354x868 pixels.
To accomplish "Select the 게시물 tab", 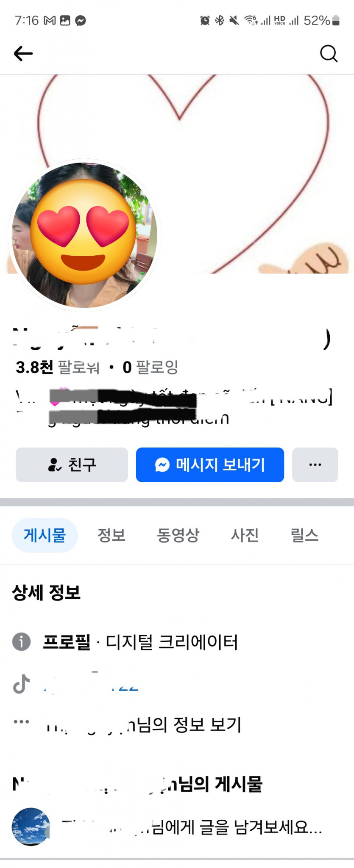I will pyautogui.click(x=45, y=535).
